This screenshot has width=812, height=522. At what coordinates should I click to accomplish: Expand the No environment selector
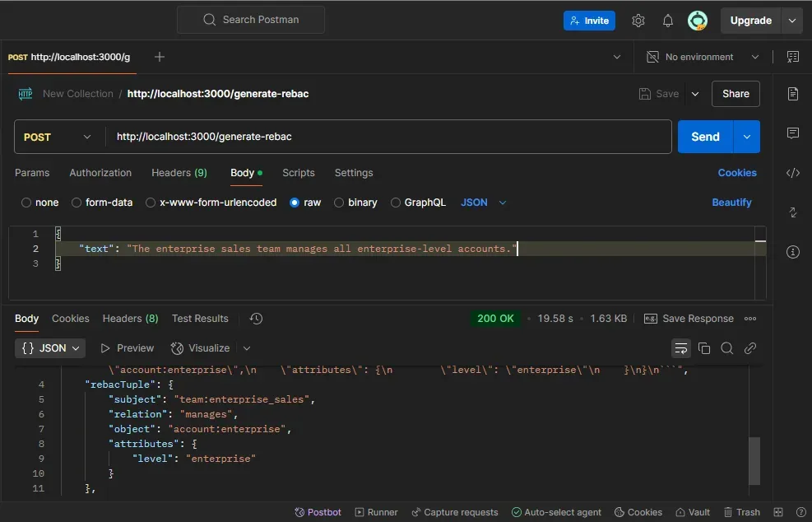point(703,57)
